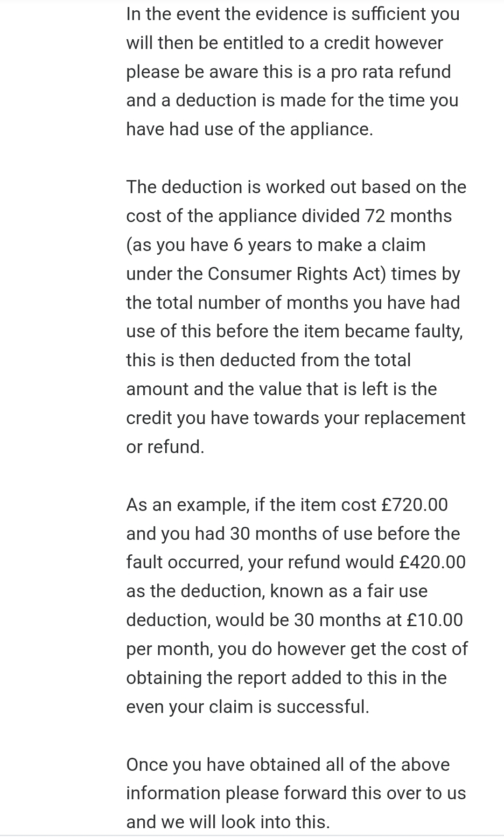Click the phrase "30 months of use"
Image resolution: width=504 pixels, height=838 pixels.
point(301,534)
